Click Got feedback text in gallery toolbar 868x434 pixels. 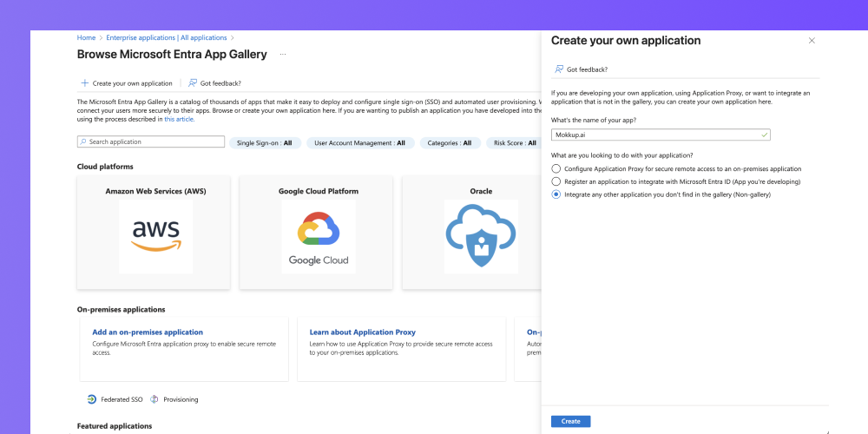click(x=220, y=83)
